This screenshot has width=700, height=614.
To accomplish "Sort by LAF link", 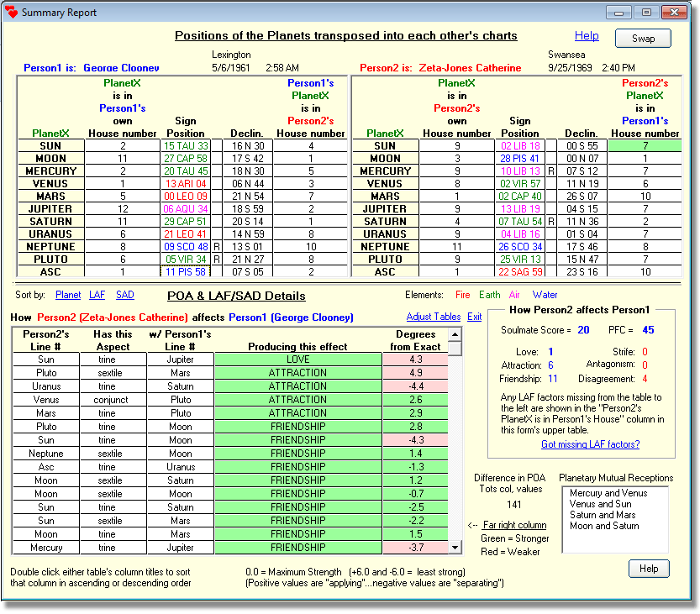I will click(97, 295).
